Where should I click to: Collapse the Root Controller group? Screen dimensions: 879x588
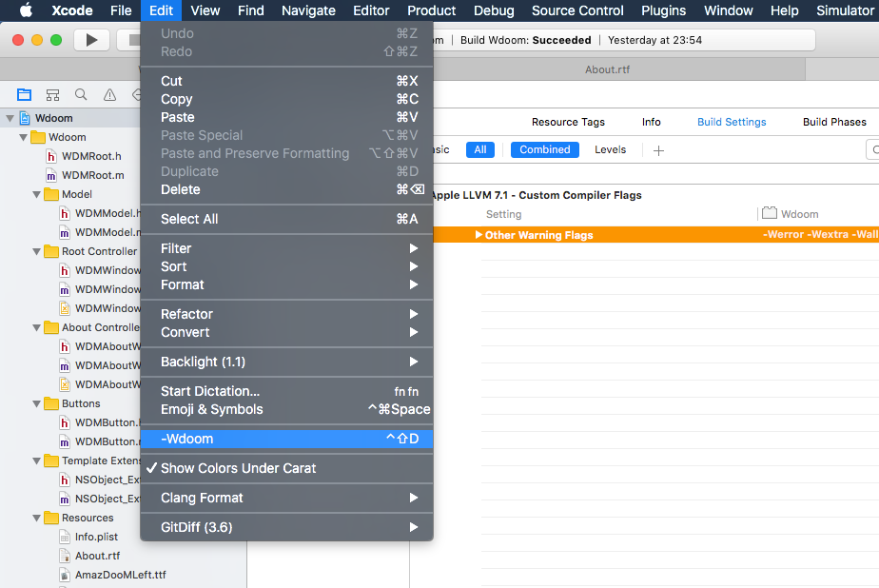[x=37, y=252]
